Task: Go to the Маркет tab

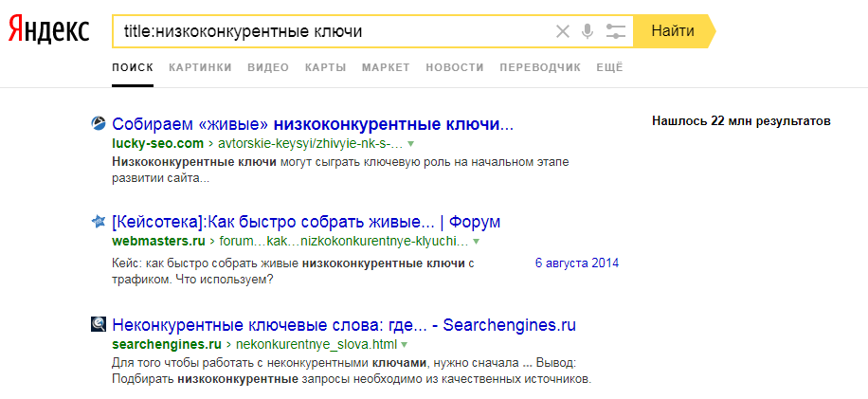Action: (386, 67)
